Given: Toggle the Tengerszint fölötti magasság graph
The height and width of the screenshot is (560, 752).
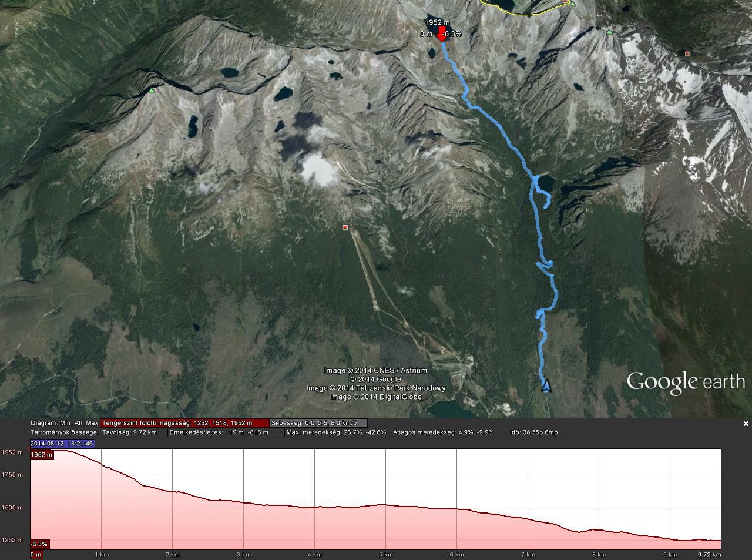Looking at the screenshot, I should 184,423.
